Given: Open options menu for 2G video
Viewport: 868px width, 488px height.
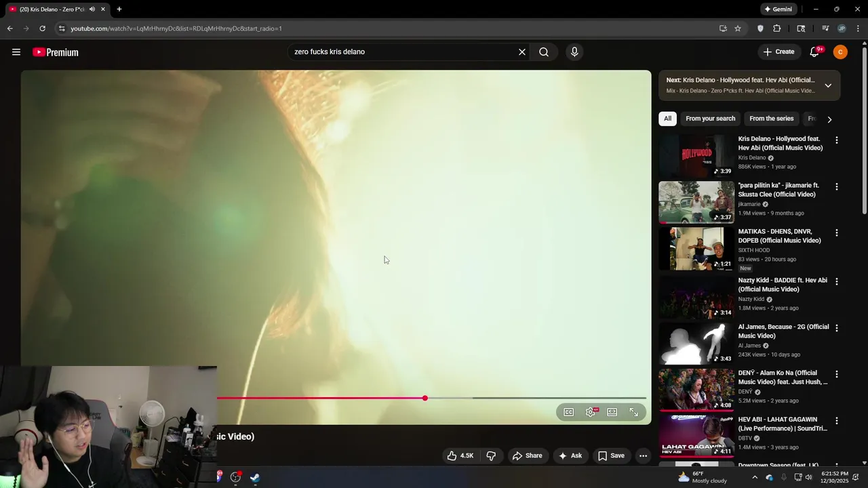Looking at the screenshot, I should [836, 328].
